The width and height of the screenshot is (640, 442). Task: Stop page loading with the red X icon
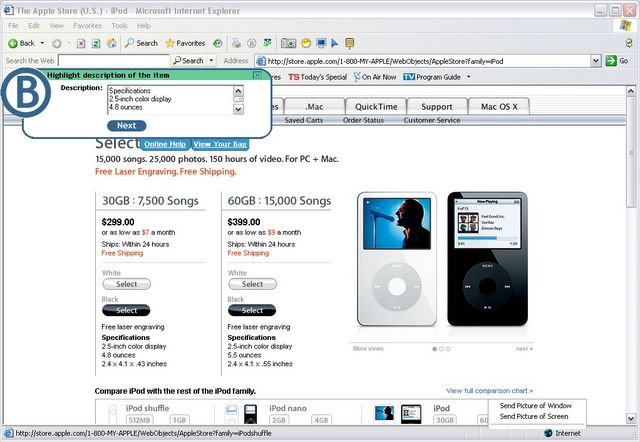(x=81, y=43)
